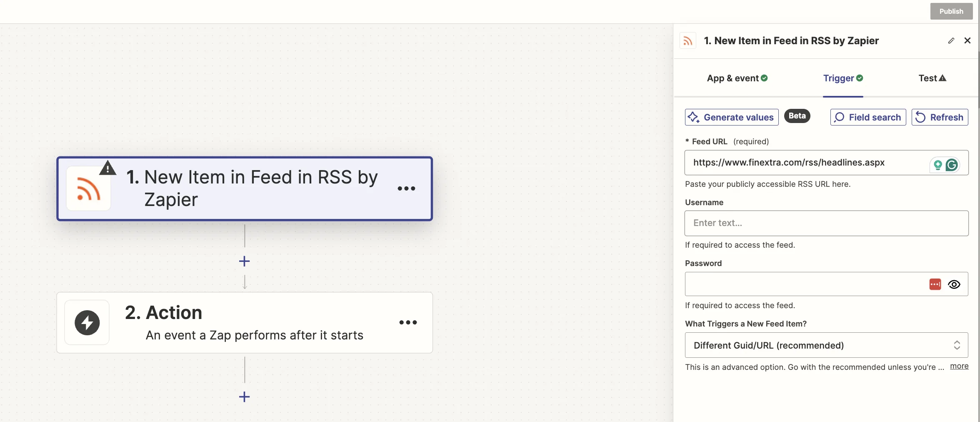Add a step after the RSS trigger
The width and height of the screenshot is (980, 422).
[245, 261]
